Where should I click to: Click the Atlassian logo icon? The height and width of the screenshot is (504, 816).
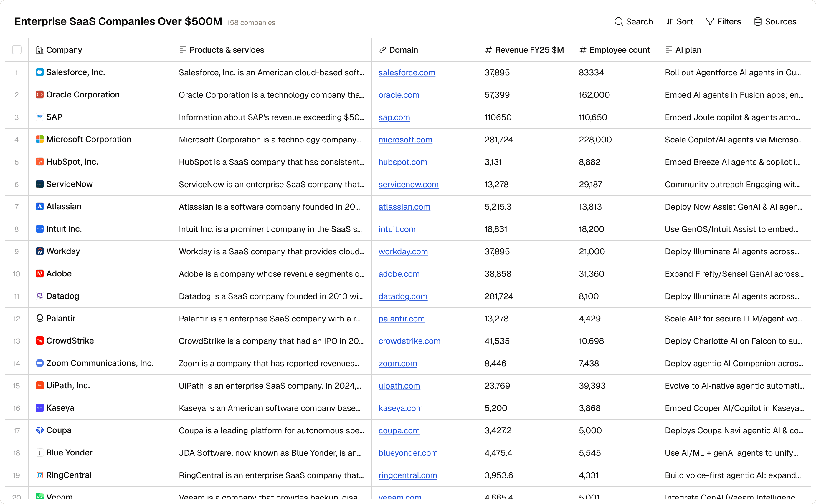[x=40, y=206]
